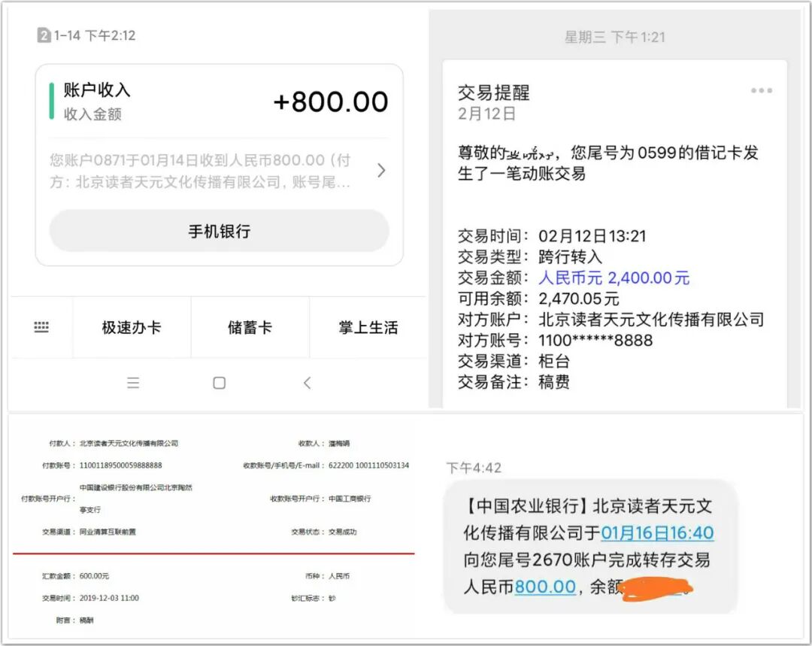Select the 2月12日 date under 交易提醒
812x646 pixels.
click(x=486, y=114)
